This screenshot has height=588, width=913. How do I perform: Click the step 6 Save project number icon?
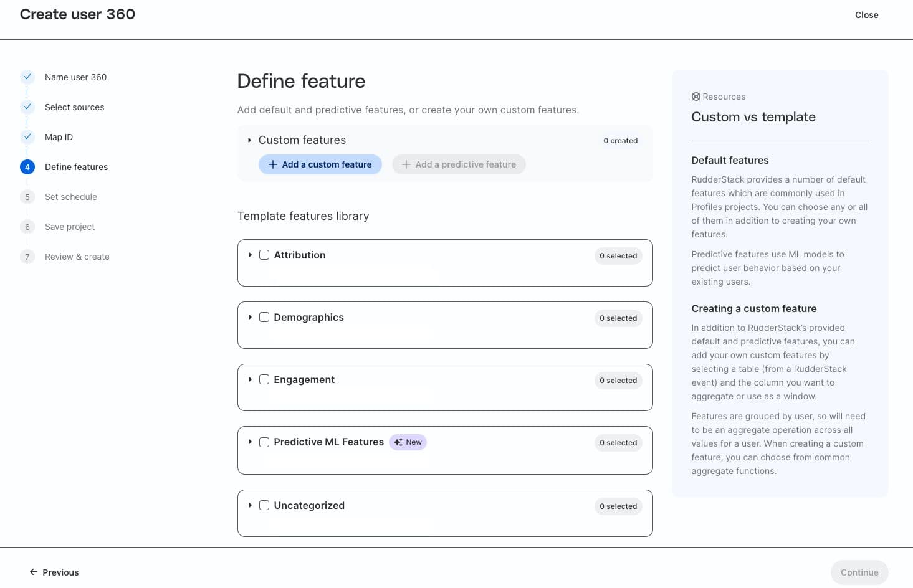tap(27, 227)
